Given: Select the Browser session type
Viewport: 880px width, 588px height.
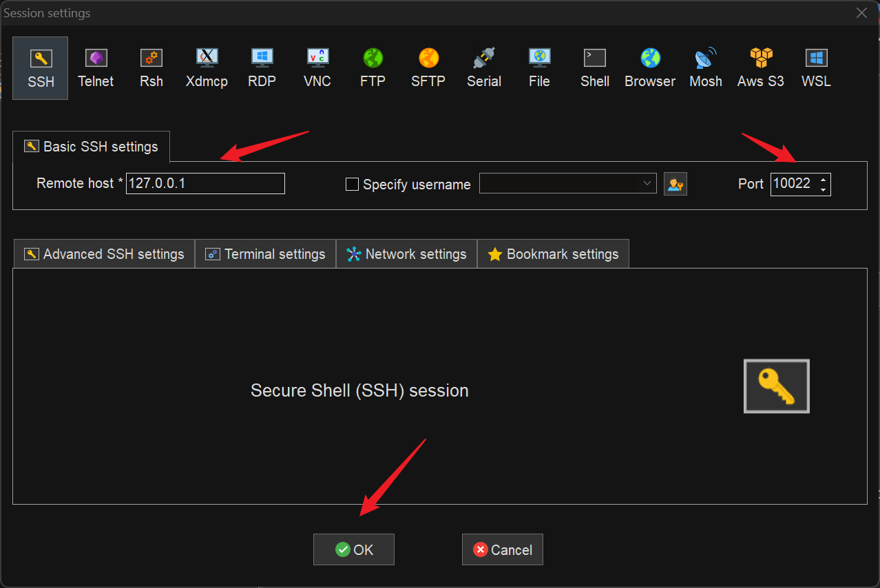Looking at the screenshot, I should tap(650, 68).
